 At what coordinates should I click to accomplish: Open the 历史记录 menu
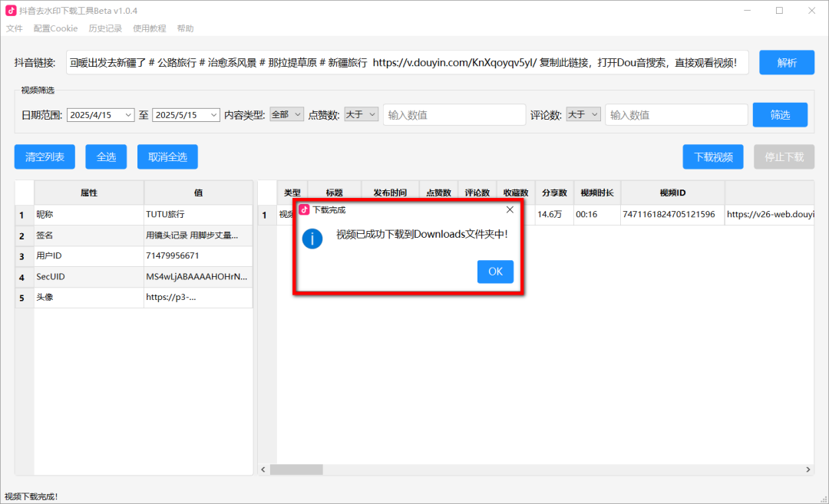pos(105,28)
